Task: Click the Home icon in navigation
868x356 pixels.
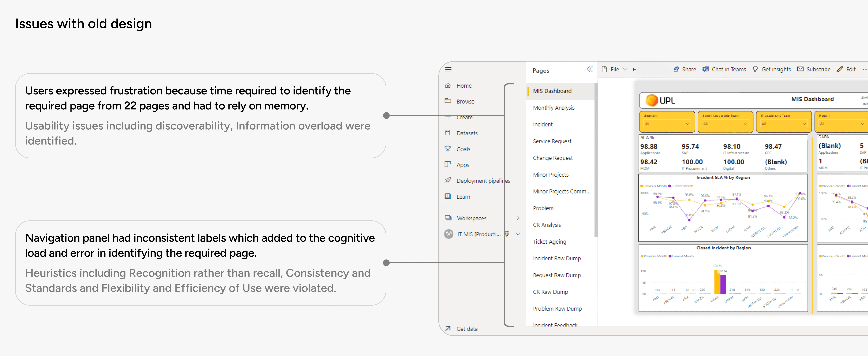Action: coord(448,86)
